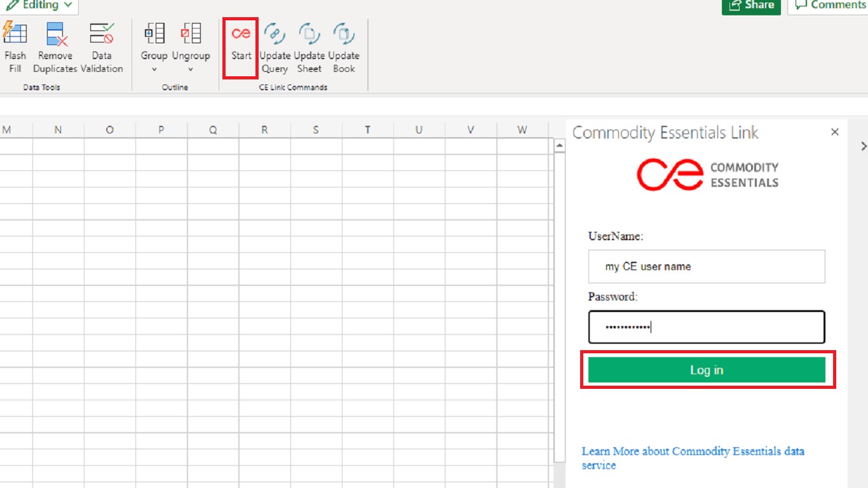Click the vertical scrollbar up arrow
Screen dimensions: 868x488
coord(560,146)
